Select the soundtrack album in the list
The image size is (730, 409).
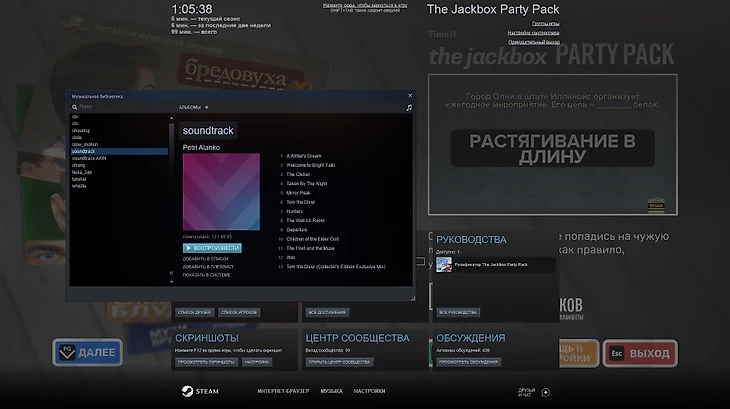tap(119, 151)
